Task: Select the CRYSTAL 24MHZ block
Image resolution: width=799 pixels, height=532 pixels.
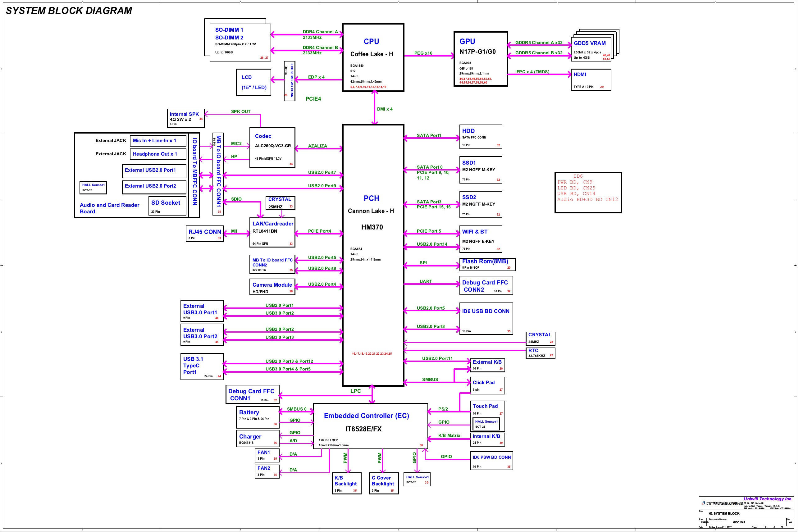Action: point(540,338)
